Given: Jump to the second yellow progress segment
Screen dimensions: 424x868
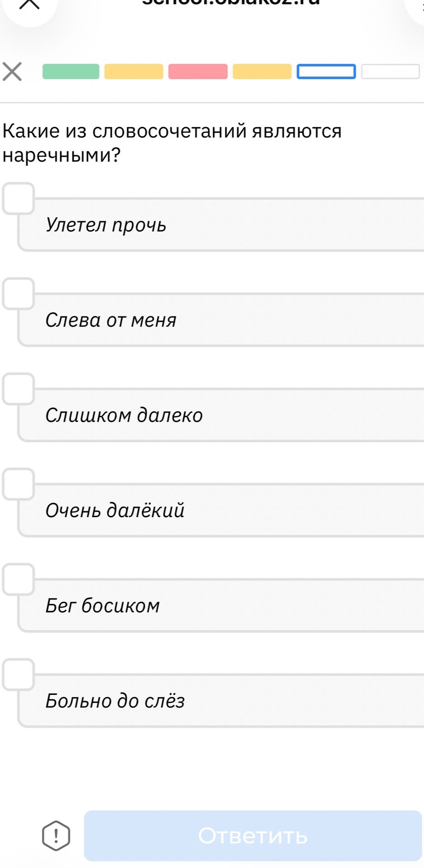Looking at the screenshot, I should click(134, 71).
